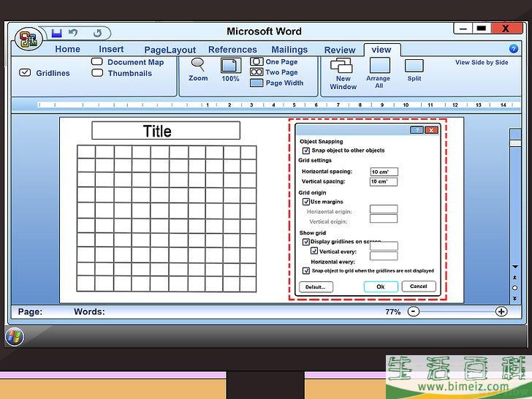Click the Vertical every value field
Image resolution: width=532 pixels, height=399 pixels.
coord(384,246)
